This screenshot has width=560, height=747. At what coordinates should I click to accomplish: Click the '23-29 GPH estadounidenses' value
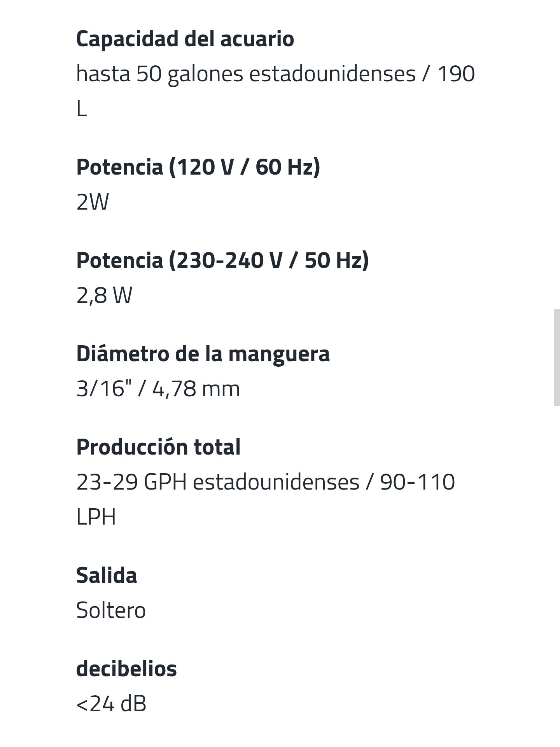tap(218, 482)
